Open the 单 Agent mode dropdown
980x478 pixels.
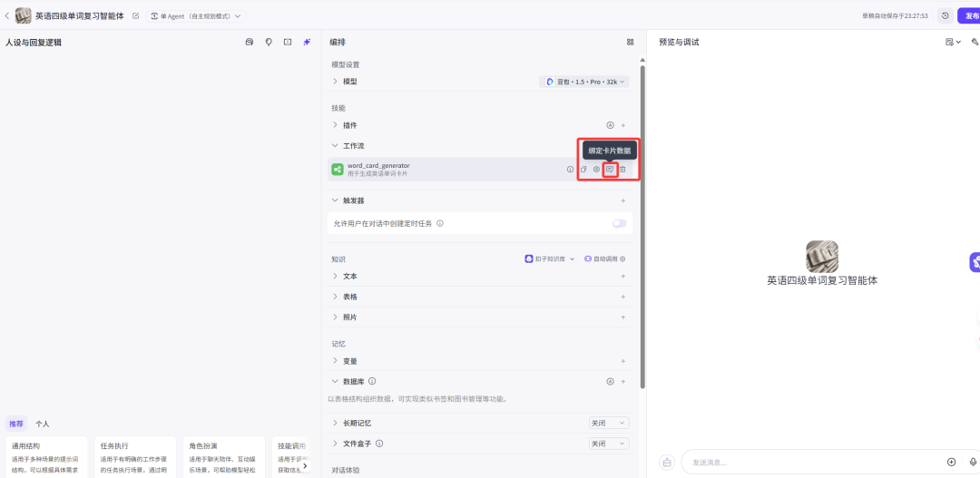point(196,16)
